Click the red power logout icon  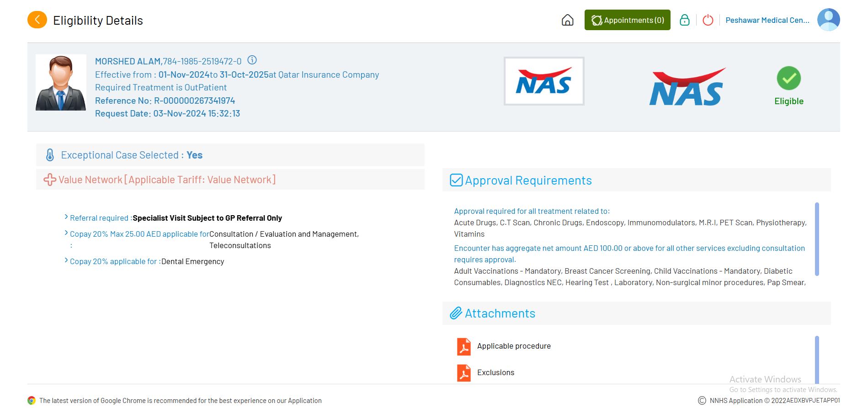(x=708, y=20)
